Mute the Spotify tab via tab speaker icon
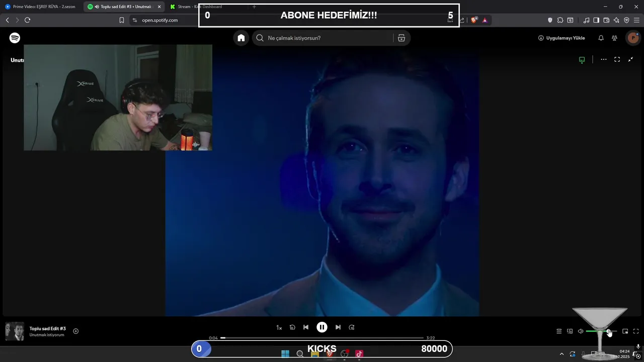644x362 pixels. [97, 7]
